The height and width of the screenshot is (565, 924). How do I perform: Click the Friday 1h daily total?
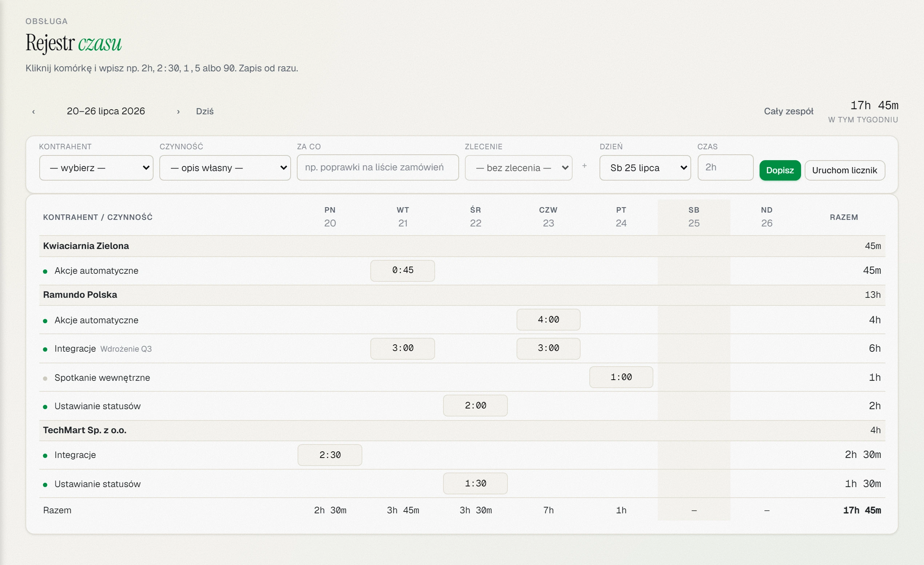621,510
